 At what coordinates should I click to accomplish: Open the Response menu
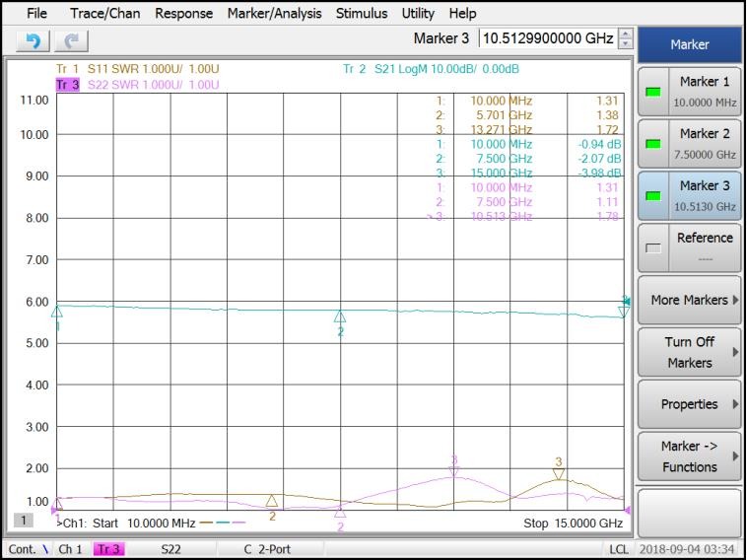[x=184, y=14]
